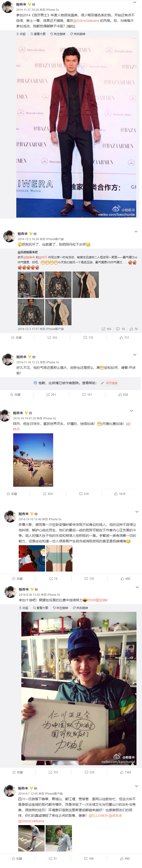This screenshot has width=142, height=868.
Task: Like the birthday post with 1618 likes
Action: (x=120, y=494)
